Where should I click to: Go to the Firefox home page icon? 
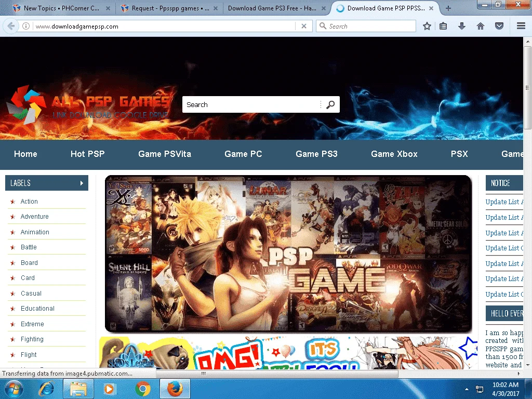(x=481, y=26)
